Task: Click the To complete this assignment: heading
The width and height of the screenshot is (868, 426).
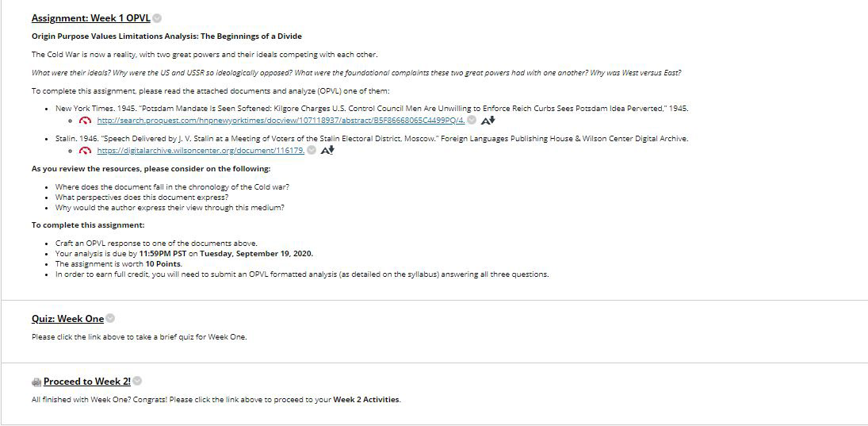Action: 88,225
